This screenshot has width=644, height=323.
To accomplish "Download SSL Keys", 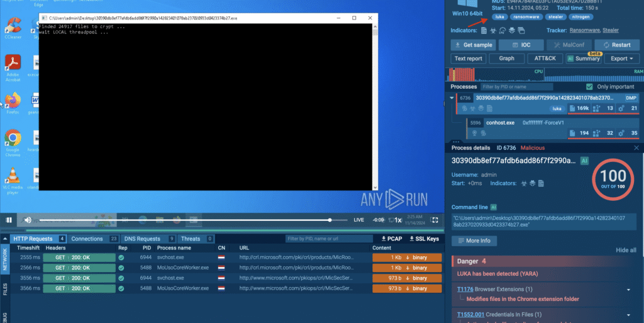I will click(424, 239).
